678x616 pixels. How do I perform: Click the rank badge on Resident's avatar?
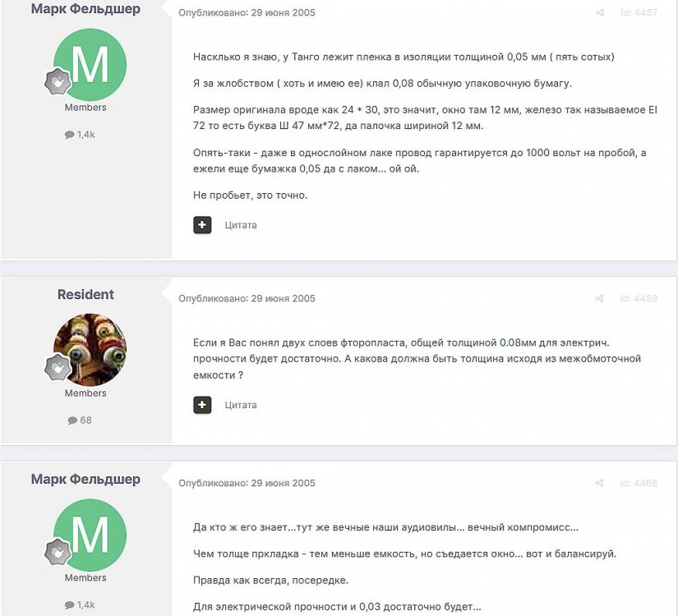tap(58, 366)
